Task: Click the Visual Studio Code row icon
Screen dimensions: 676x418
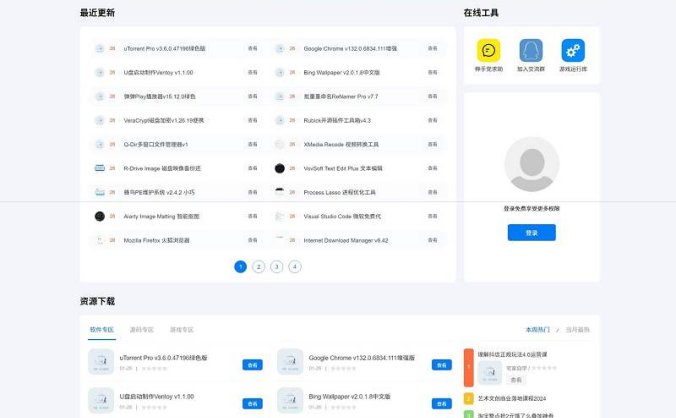Action: pyautogui.click(x=280, y=216)
